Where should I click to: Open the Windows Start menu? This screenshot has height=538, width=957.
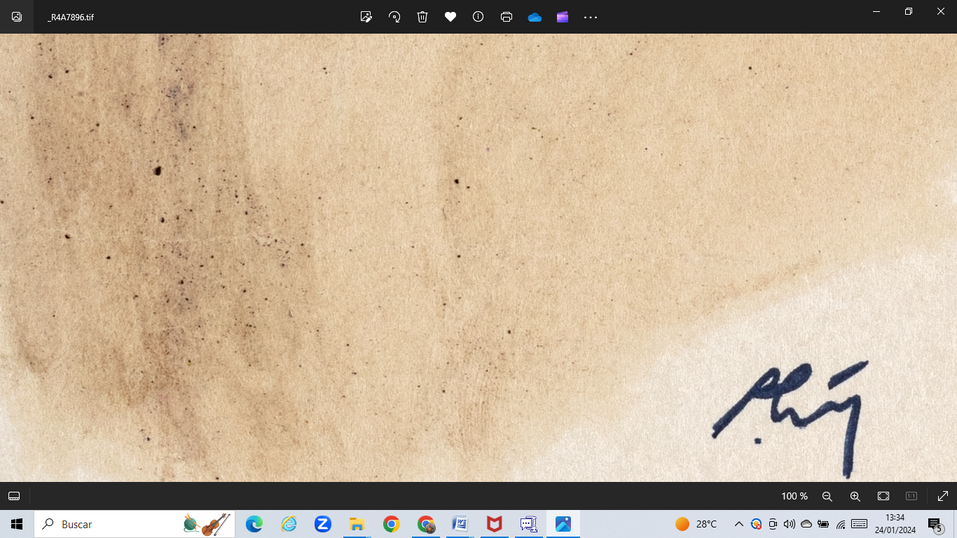click(x=16, y=524)
